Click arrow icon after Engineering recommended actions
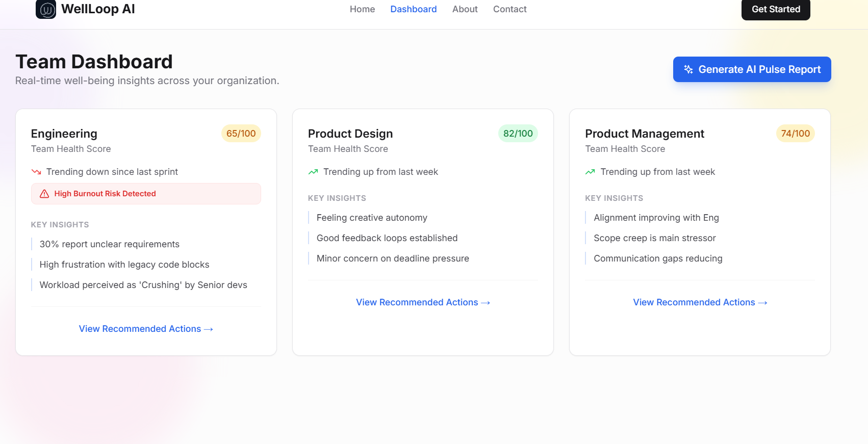 [x=209, y=329]
